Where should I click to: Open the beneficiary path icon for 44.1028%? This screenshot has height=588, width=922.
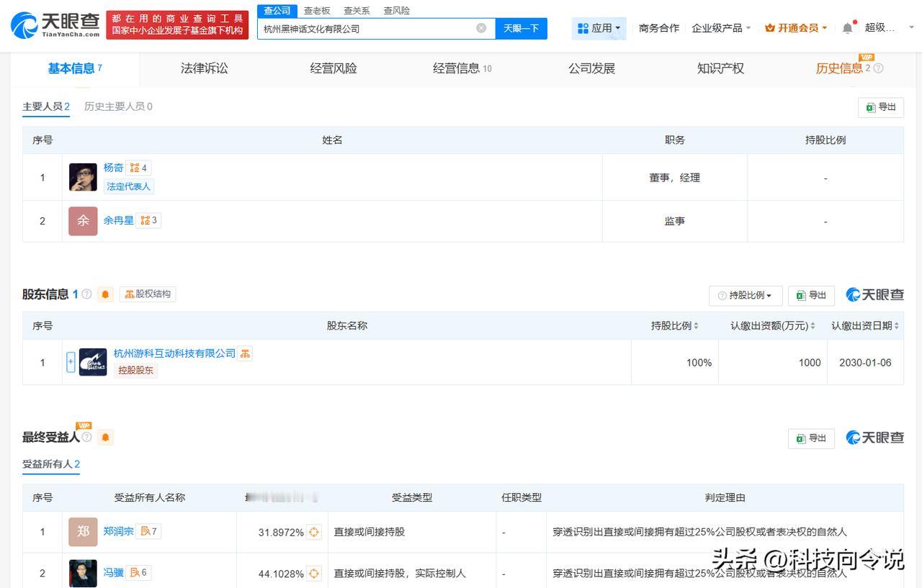coord(314,574)
